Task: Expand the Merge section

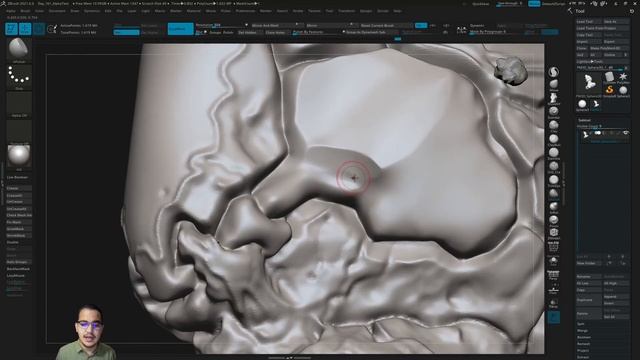Action: 582,331
